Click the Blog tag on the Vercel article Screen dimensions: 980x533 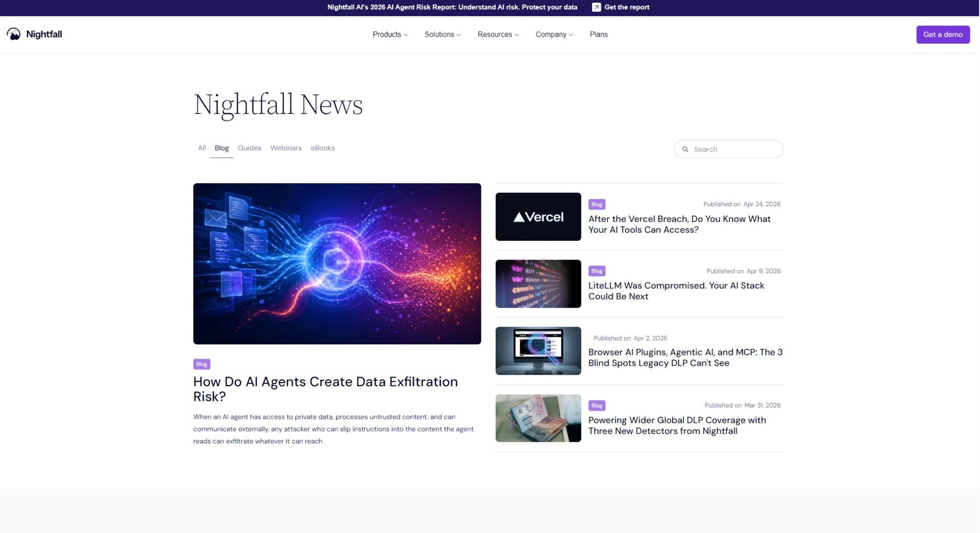(597, 205)
